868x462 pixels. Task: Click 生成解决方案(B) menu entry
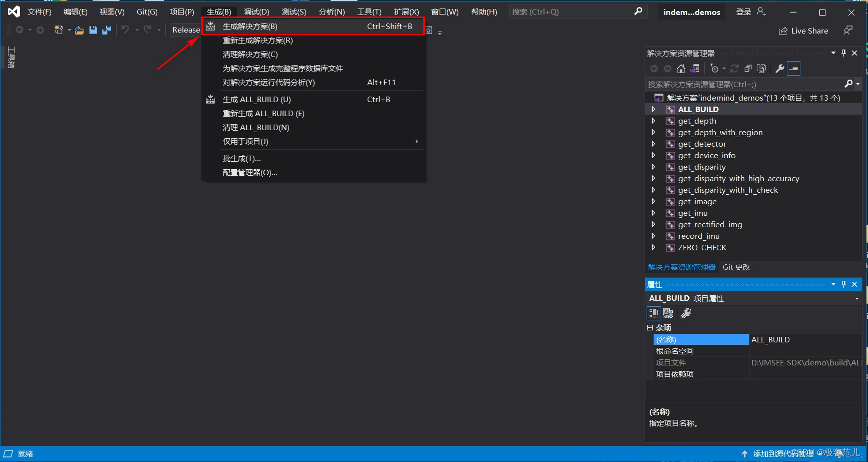pyautogui.click(x=313, y=27)
